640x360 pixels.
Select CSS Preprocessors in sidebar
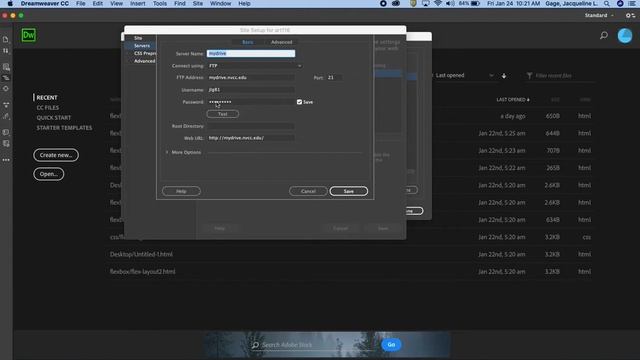[145, 53]
